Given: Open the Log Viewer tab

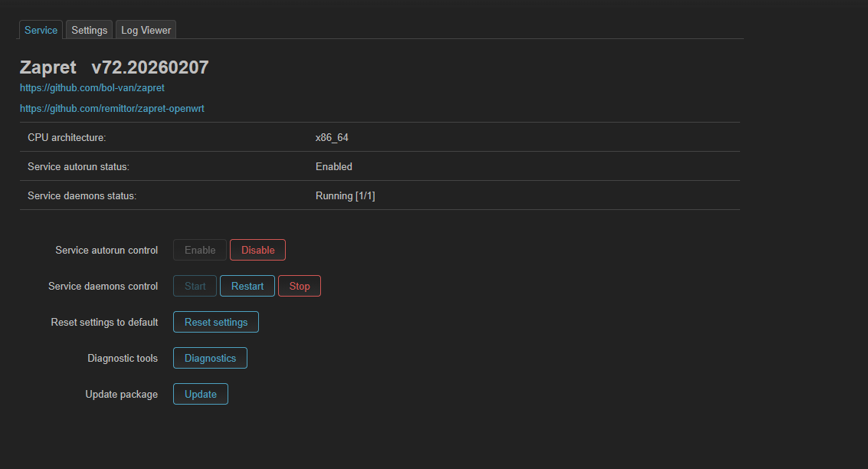Looking at the screenshot, I should 146,30.
